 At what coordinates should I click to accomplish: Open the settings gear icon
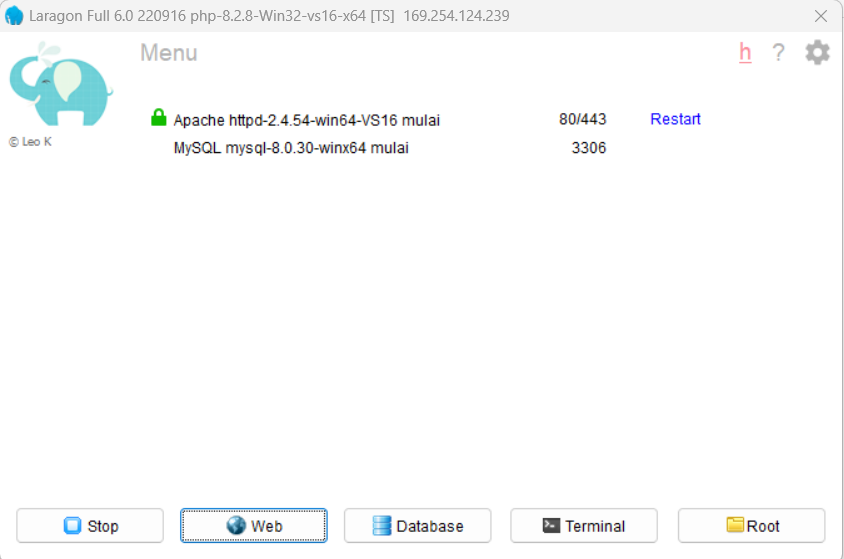817,53
